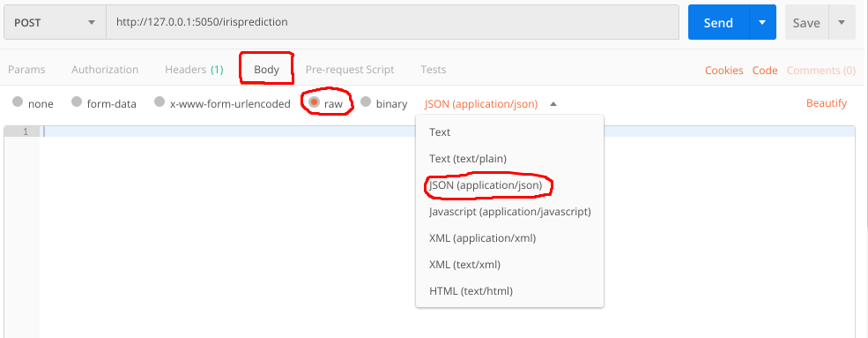This screenshot has height=338, width=868.
Task: Open the Pre-request Script tab
Action: (x=350, y=70)
